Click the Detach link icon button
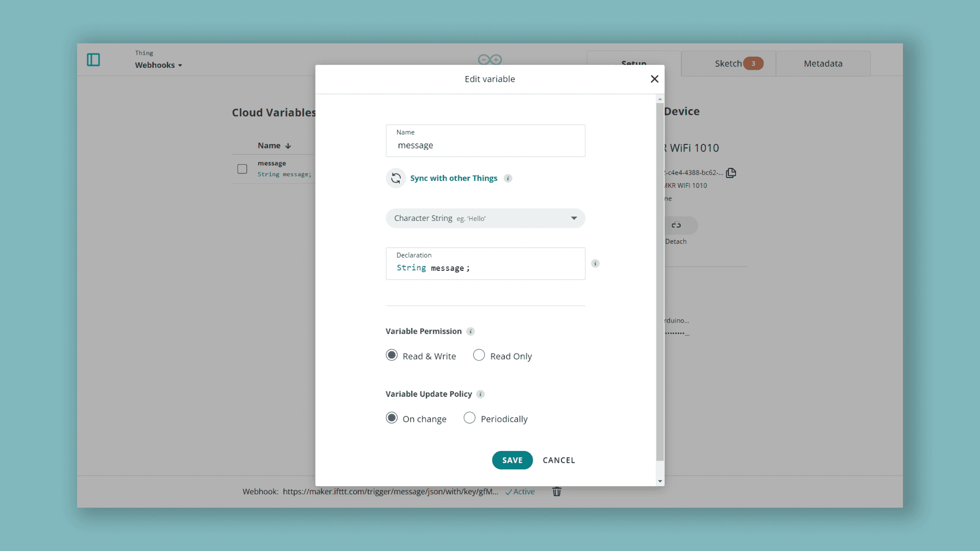The height and width of the screenshot is (551, 980). coord(677,225)
